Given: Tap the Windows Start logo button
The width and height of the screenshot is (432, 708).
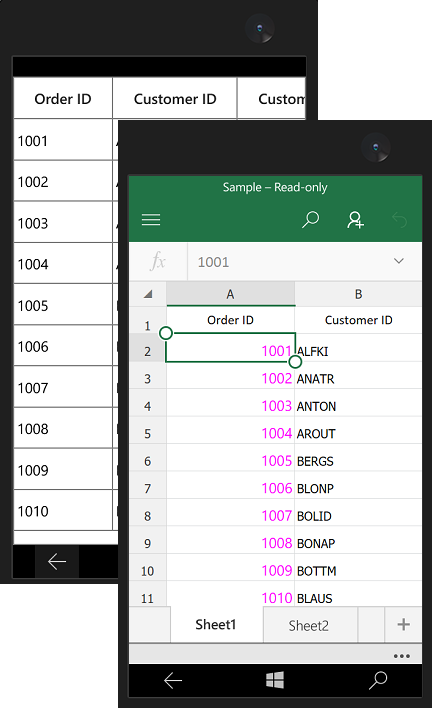Looking at the screenshot, I should pyautogui.click(x=275, y=680).
